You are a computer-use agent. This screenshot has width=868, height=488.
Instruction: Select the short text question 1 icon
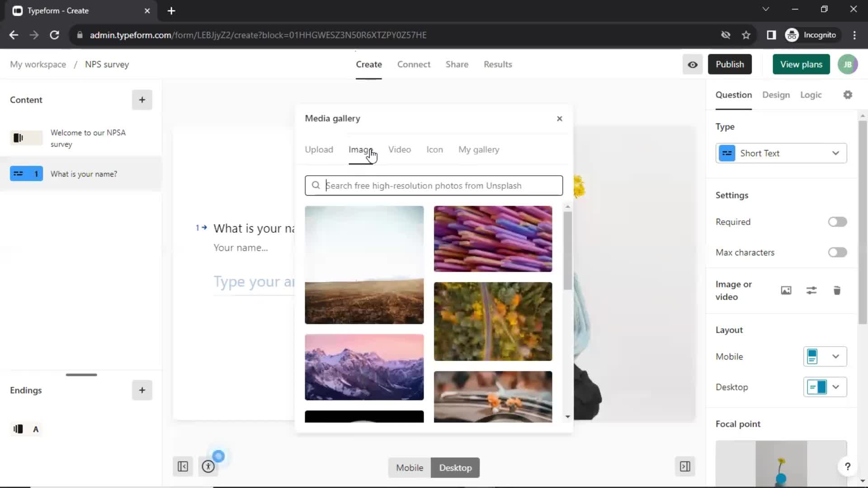(26, 174)
